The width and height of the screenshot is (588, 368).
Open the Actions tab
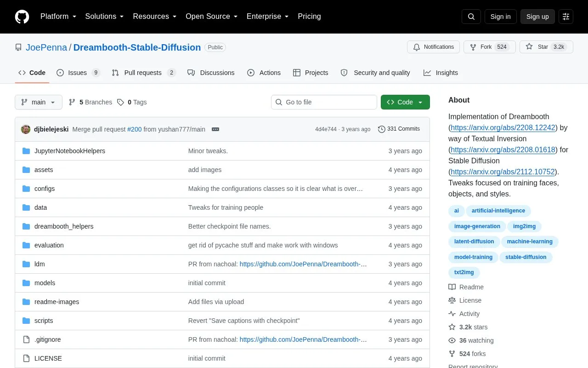coord(264,73)
